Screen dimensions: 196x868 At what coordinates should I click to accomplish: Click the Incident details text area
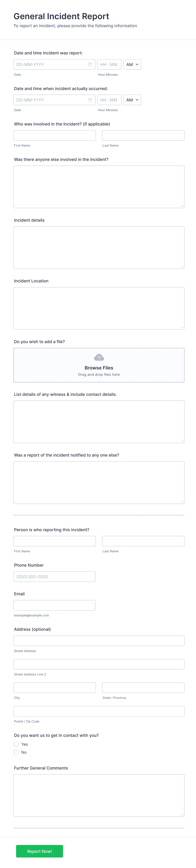pyautogui.click(x=99, y=247)
